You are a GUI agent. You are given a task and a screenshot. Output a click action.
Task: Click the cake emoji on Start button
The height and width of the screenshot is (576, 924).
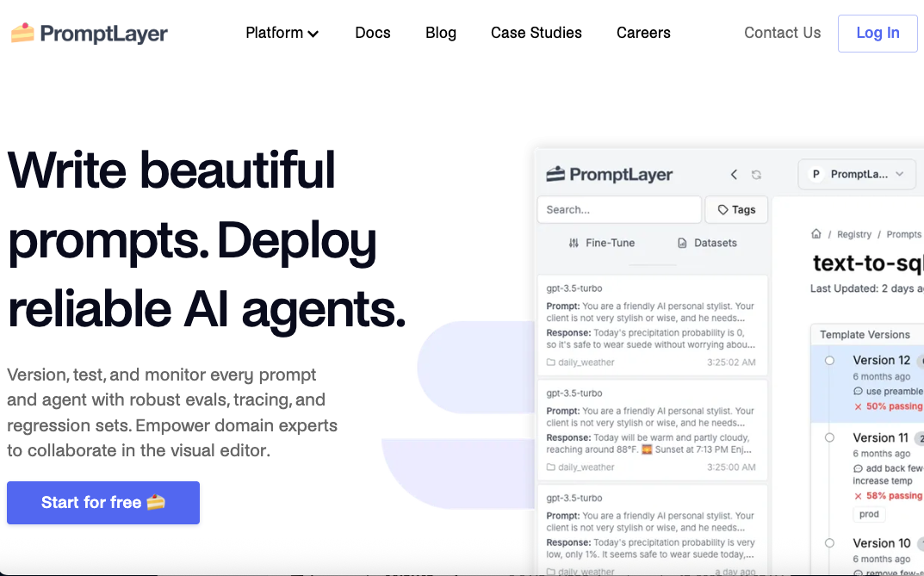tap(156, 502)
